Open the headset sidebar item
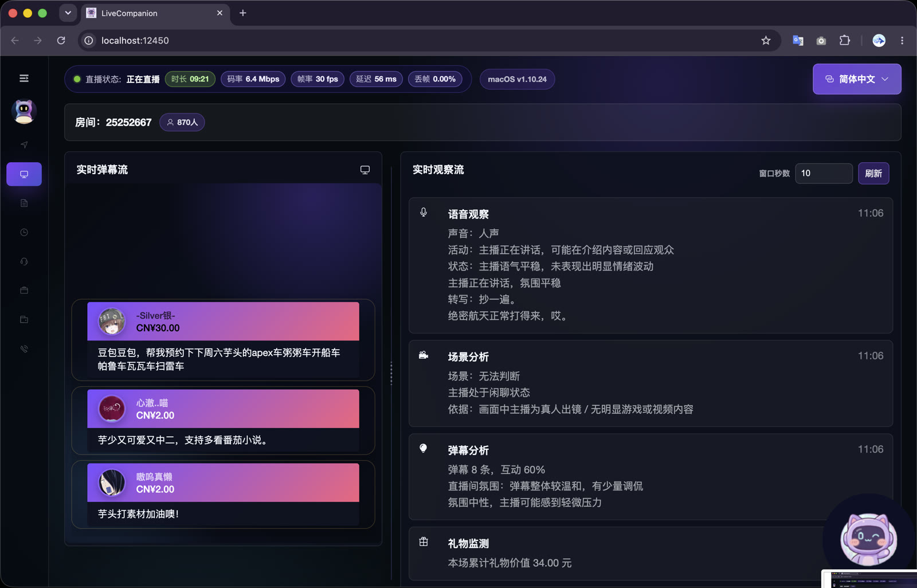 [x=24, y=261]
